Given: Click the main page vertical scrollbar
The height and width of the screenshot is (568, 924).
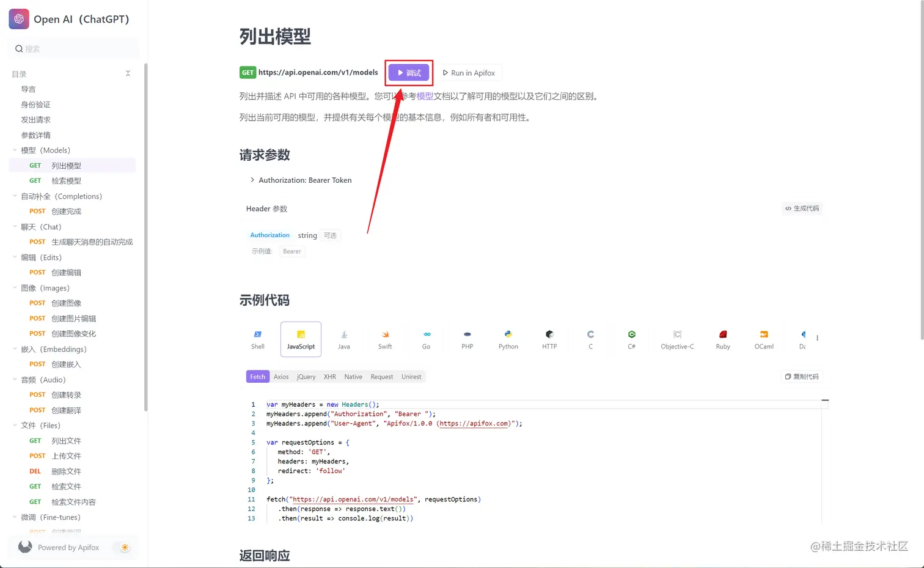Looking at the screenshot, I should point(921,171).
